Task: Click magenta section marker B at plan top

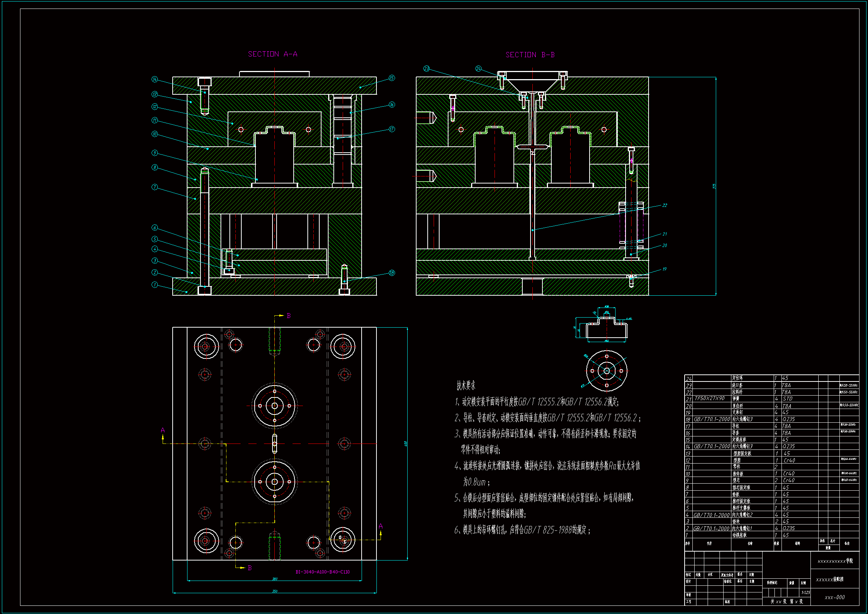Action: tap(288, 316)
